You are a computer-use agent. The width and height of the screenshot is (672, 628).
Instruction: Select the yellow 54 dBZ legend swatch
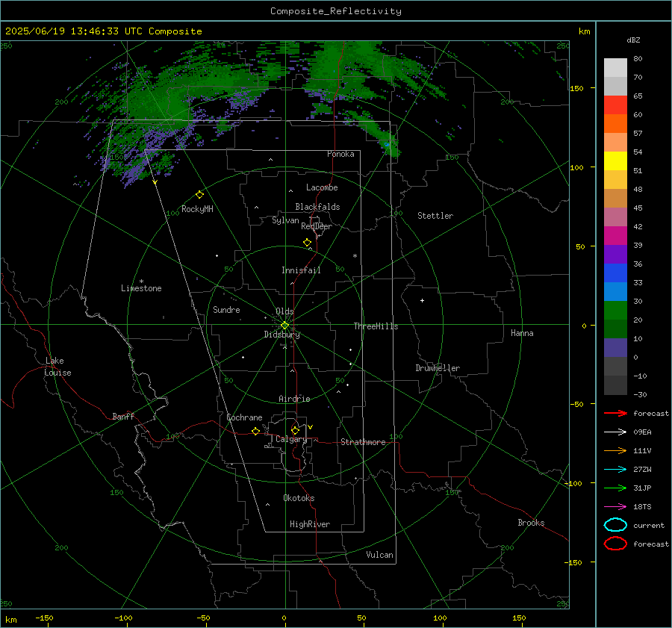[615, 161]
